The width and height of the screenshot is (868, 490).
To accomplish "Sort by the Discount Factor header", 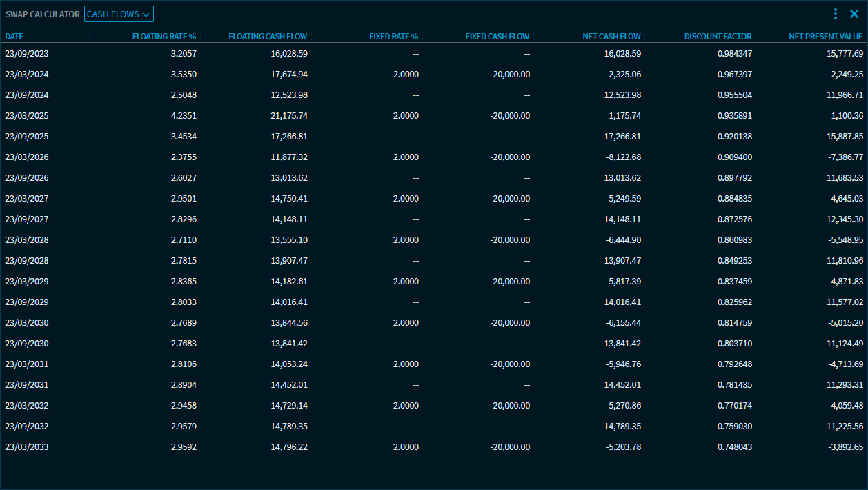I will click(x=718, y=37).
